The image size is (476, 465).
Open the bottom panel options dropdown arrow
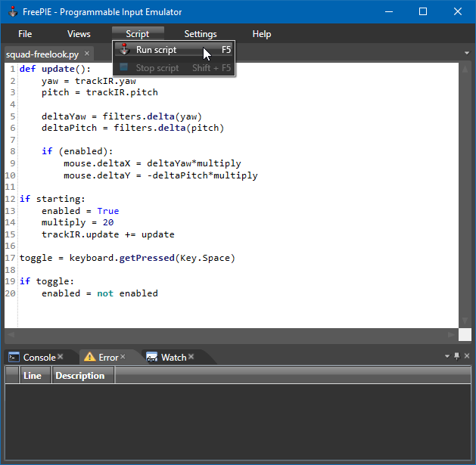pyautogui.click(x=446, y=356)
